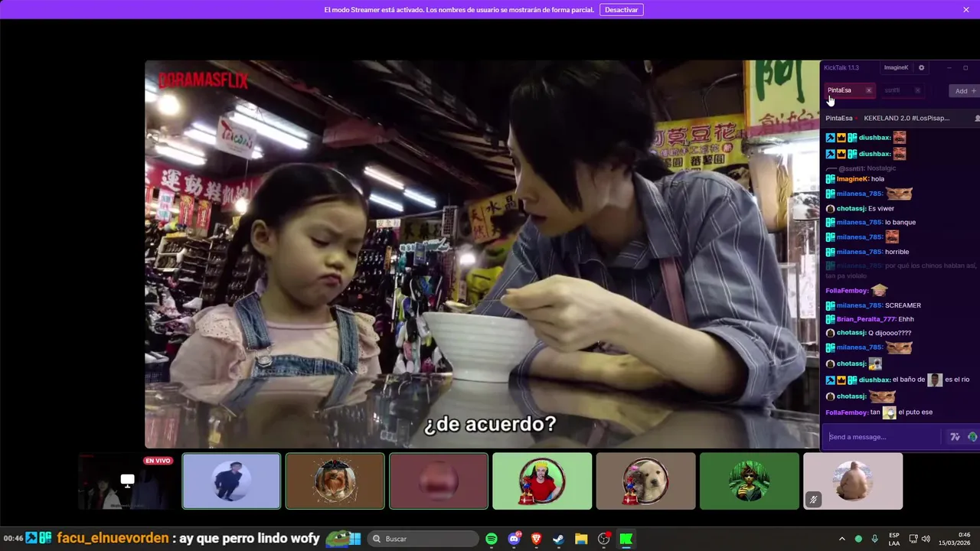Image resolution: width=980 pixels, height=551 pixels.
Task: Show hidden system tray icons
Action: pos(842,539)
